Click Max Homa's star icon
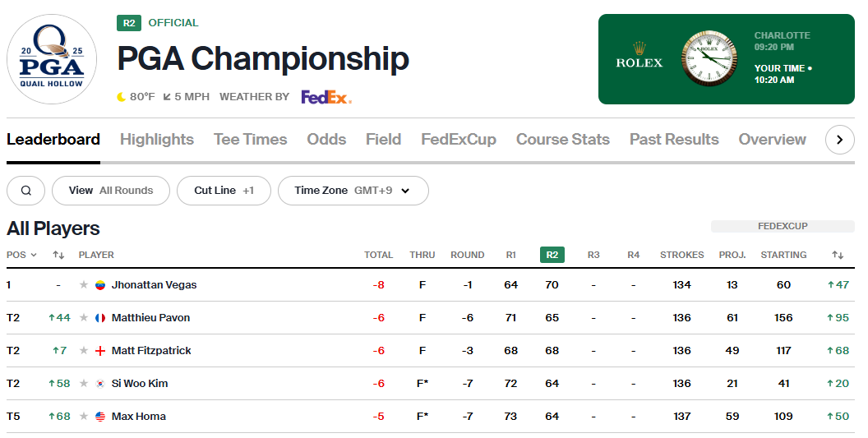 [84, 417]
